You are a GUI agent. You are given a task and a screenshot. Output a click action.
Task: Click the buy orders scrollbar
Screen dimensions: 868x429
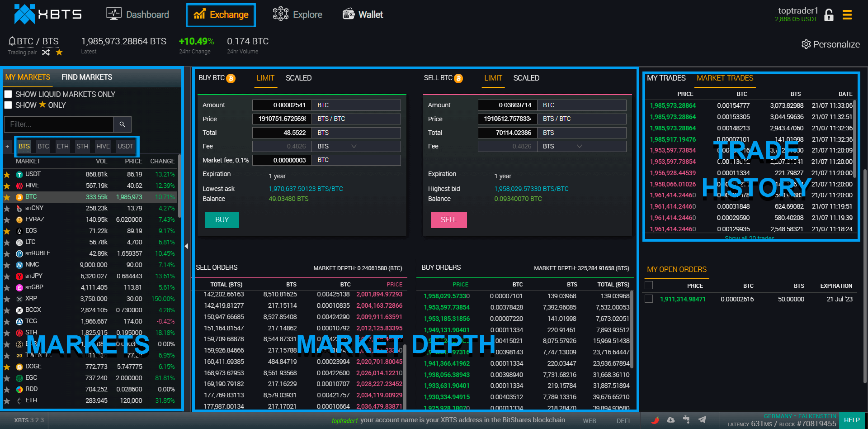(632, 330)
